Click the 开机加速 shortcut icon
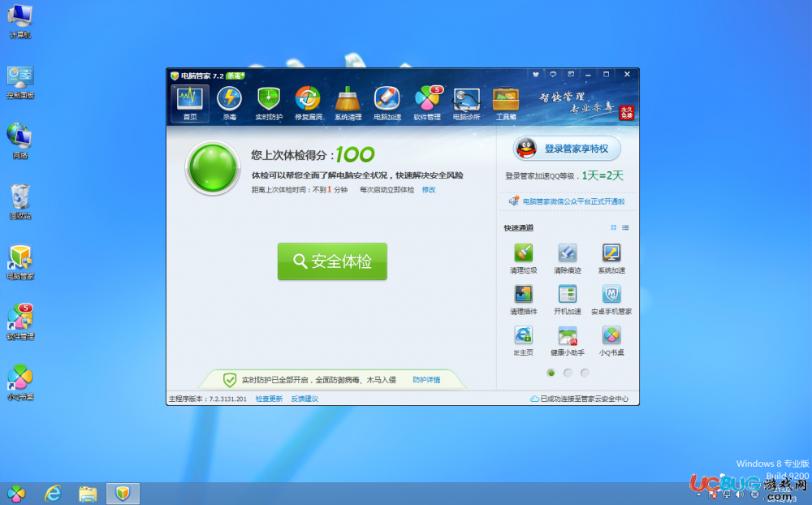 pos(567,299)
